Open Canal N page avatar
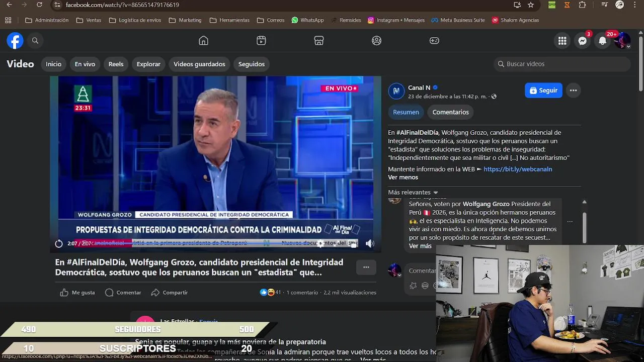The height and width of the screenshot is (362, 644). tap(396, 91)
